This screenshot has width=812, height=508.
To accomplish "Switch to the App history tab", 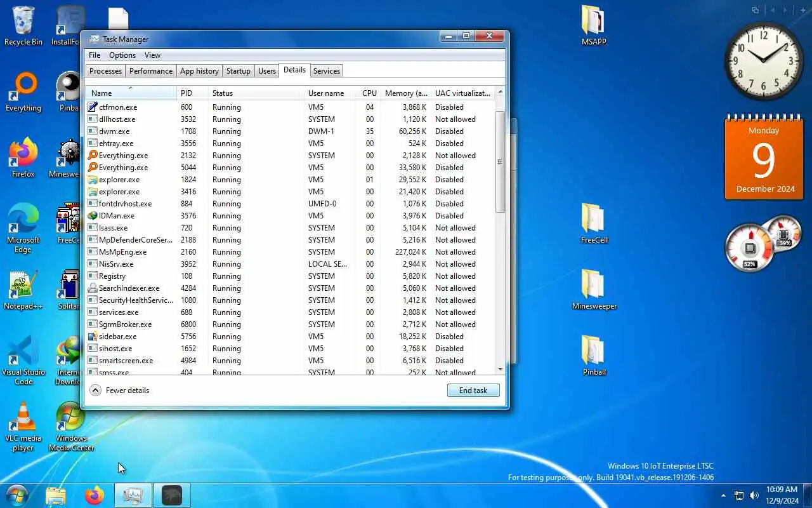I will pyautogui.click(x=199, y=71).
